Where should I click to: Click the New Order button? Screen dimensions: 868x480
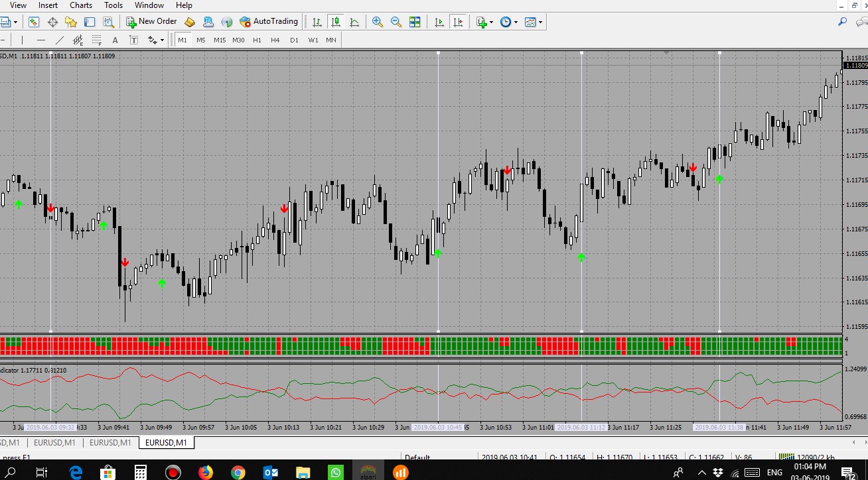click(x=151, y=22)
